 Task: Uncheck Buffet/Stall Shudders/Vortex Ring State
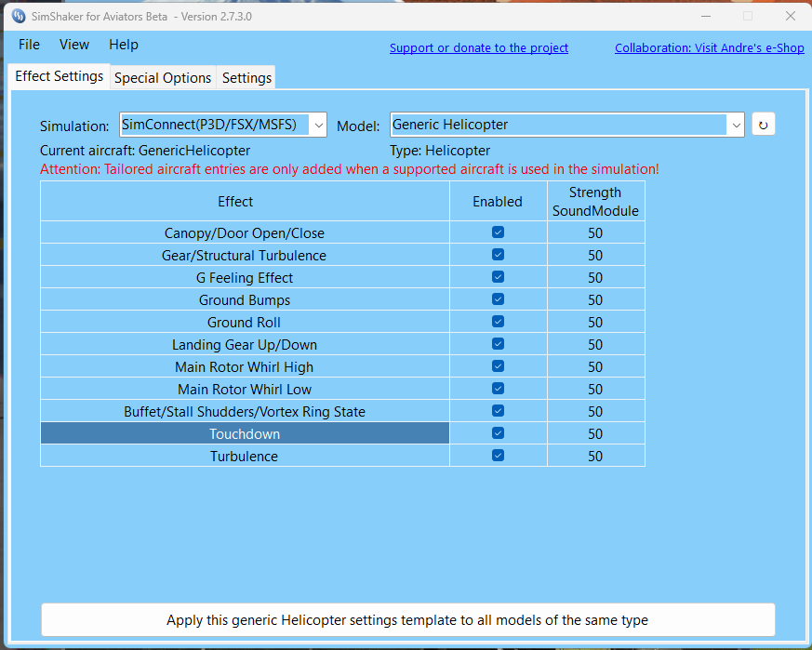tap(498, 410)
